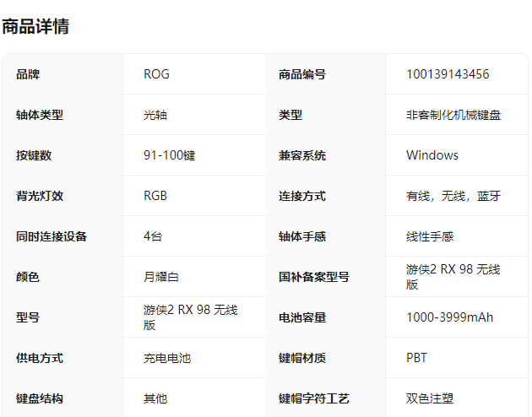Select the product number 100139143456
Screen dimensions: 532x417
pyautogui.click(x=447, y=74)
